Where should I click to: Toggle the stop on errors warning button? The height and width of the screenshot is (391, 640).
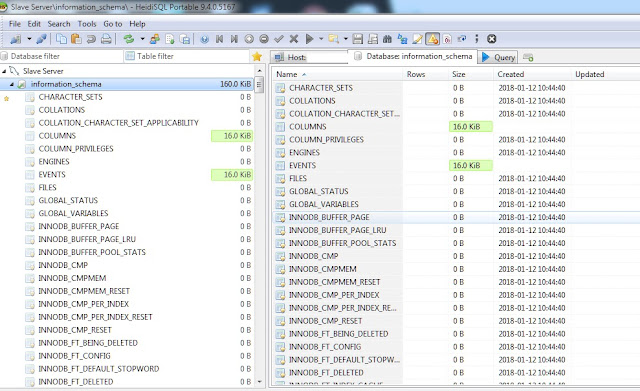432,39
